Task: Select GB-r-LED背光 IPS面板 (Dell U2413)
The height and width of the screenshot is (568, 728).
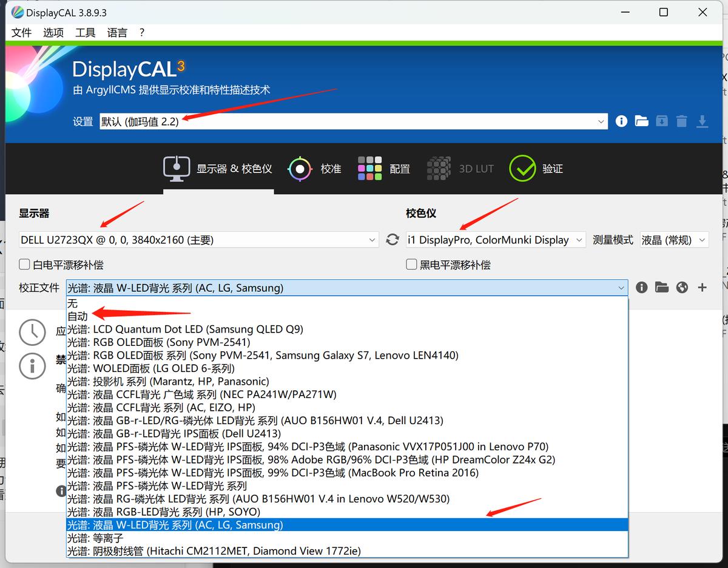Action: (347, 434)
